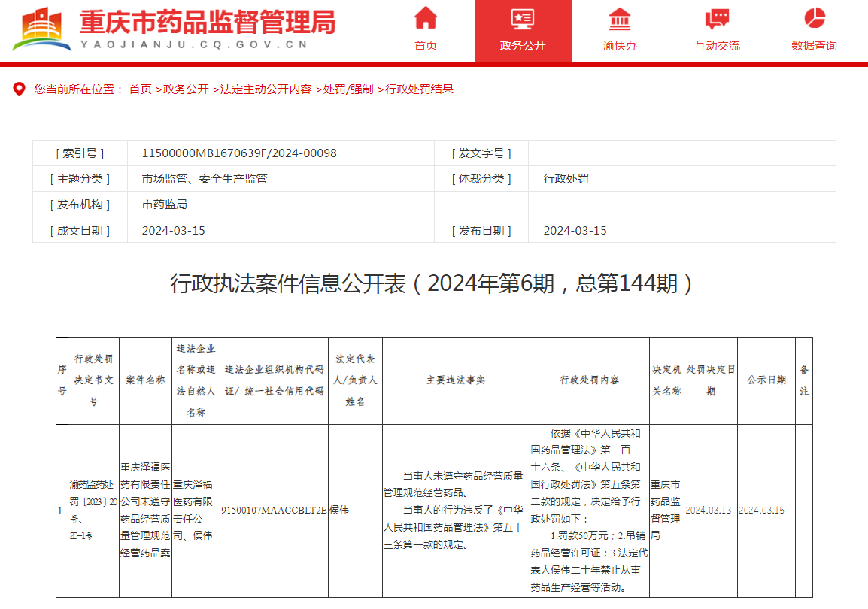Click the 数据查询 pie chart icon

(x=815, y=18)
